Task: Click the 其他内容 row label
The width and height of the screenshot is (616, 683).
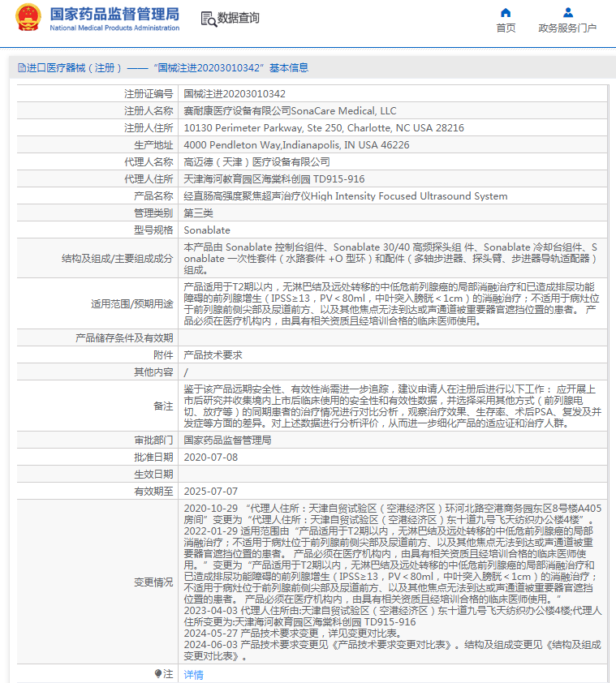Action: (x=153, y=372)
